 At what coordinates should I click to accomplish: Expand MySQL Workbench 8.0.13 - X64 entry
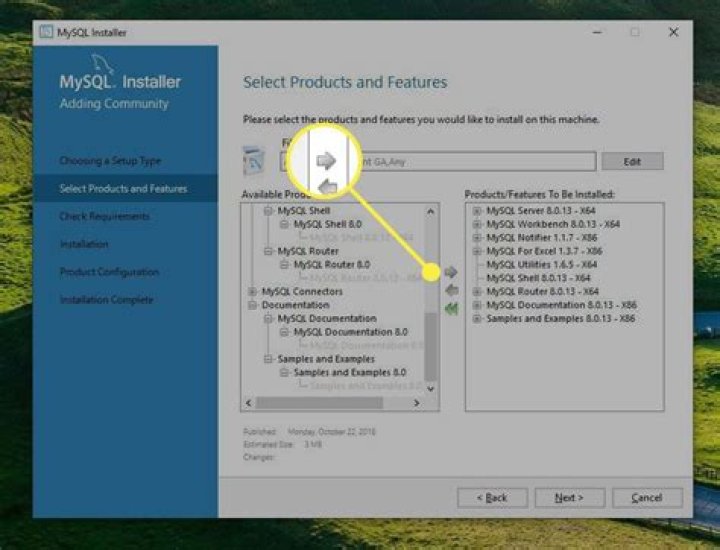click(477, 225)
